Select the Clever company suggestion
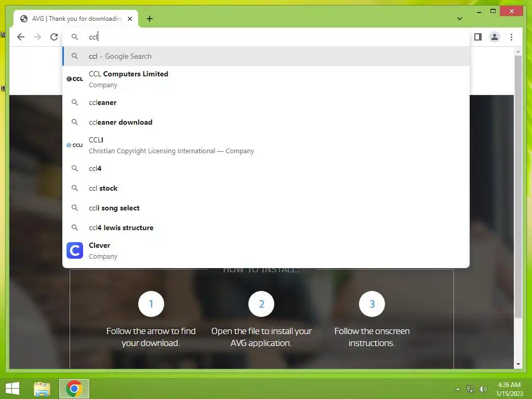 pyautogui.click(x=267, y=251)
